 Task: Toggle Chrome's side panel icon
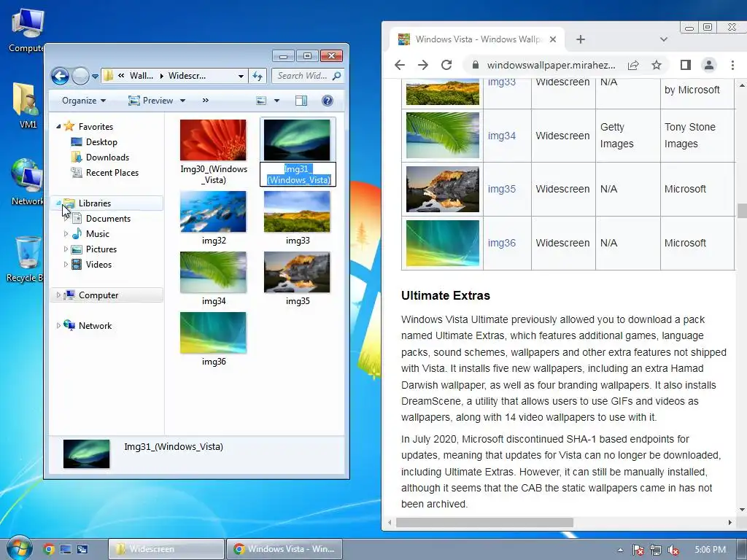click(686, 65)
